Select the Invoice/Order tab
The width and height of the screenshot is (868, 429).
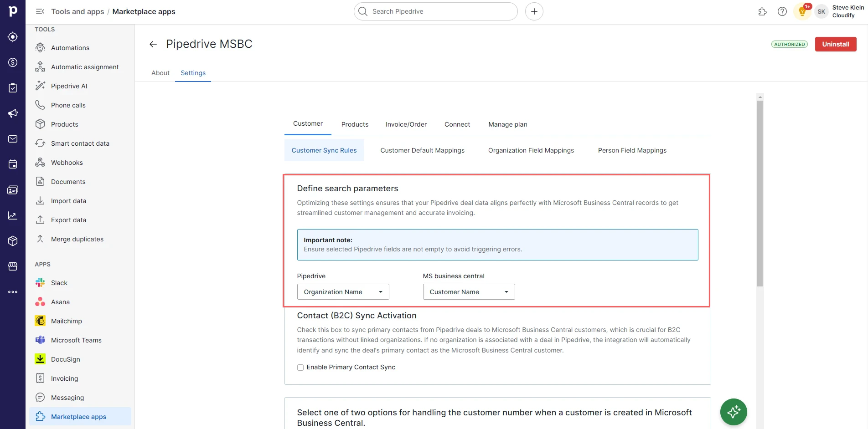pyautogui.click(x=406, y=124)
